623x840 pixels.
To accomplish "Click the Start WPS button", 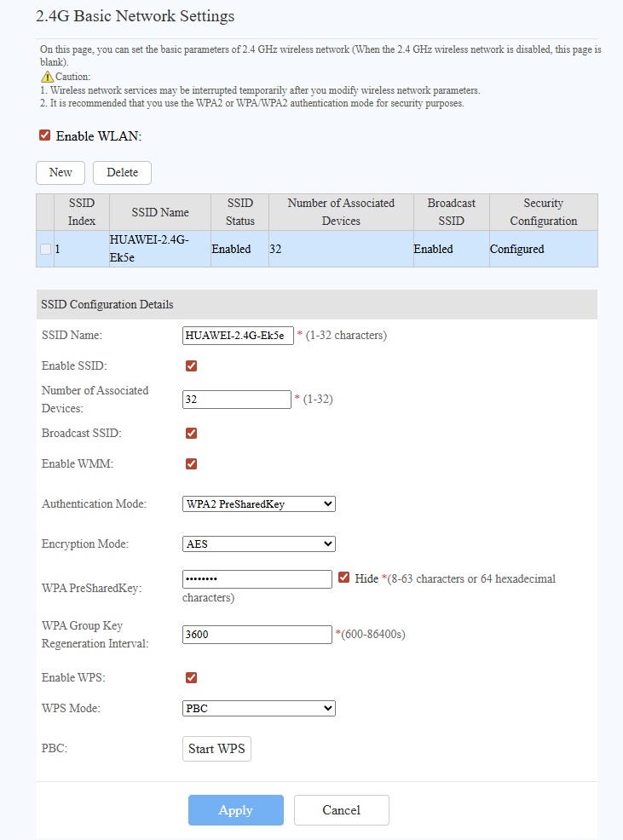I will [216, 750].
